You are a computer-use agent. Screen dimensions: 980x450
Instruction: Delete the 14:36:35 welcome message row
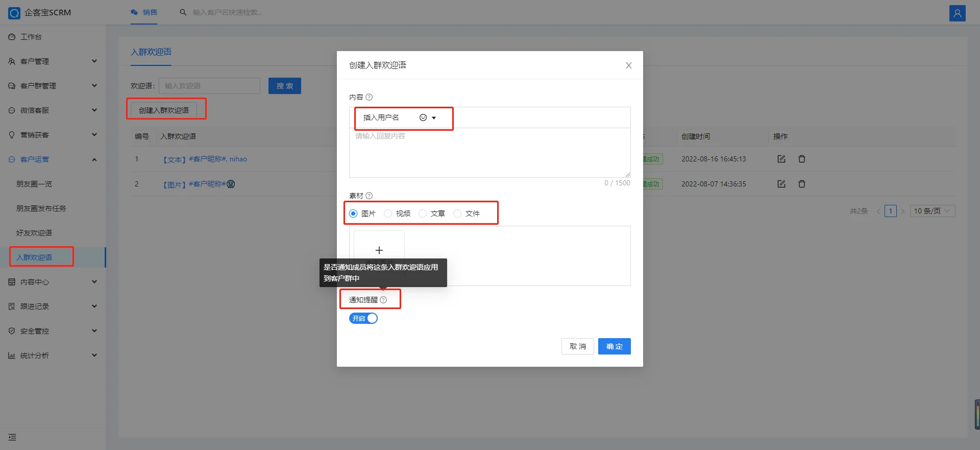click(801, 184)
